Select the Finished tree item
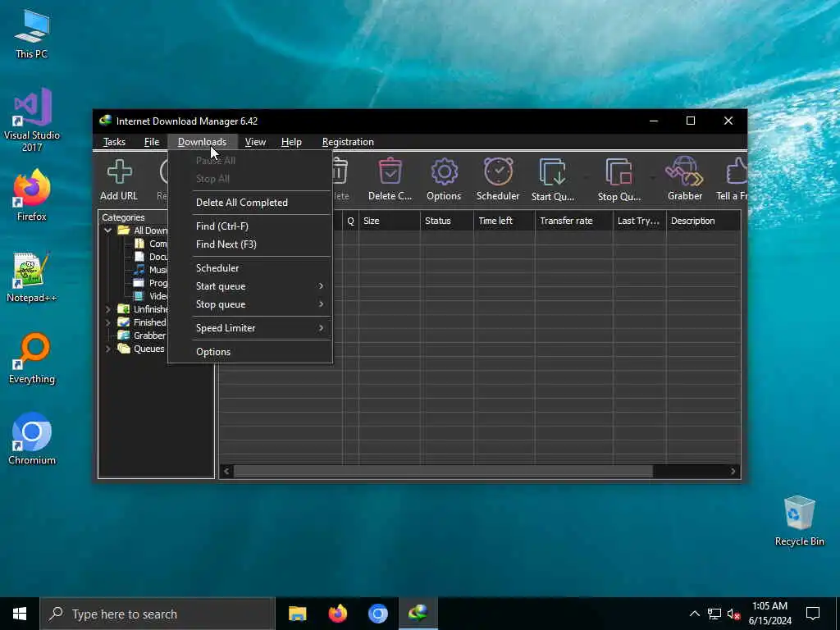Viewport: 840px width, 630px height. tap(143, 322)
